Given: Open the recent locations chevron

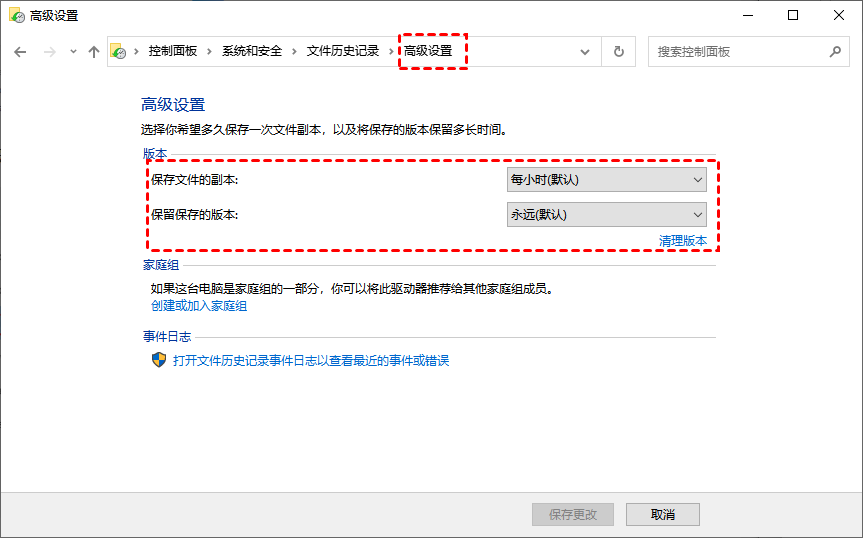Looking at the screenshot, I should pyautogui.click(x=73, y=52).
